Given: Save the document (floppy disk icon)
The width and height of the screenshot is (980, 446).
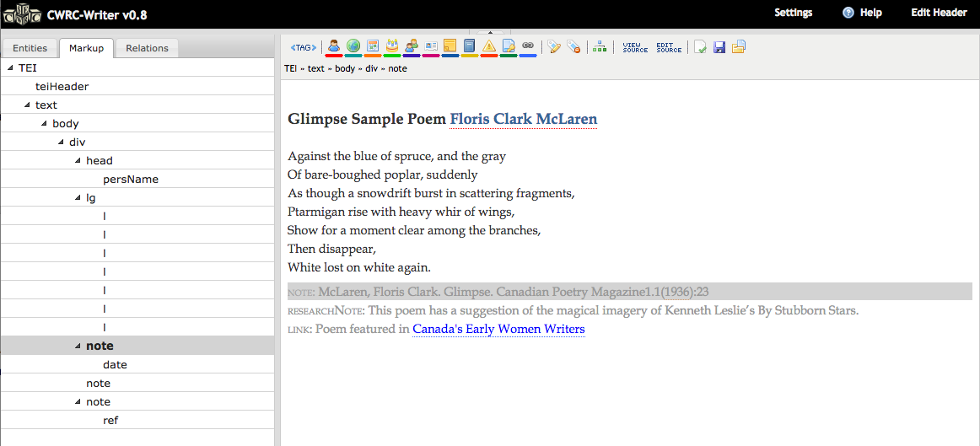Looking at the screenshot, I should [x=719, y=47].
